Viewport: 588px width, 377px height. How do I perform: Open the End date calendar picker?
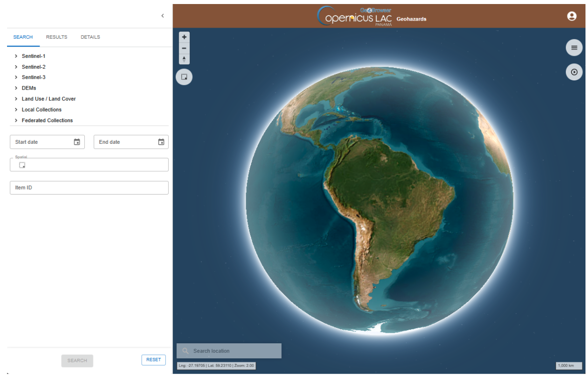point(161,142)
